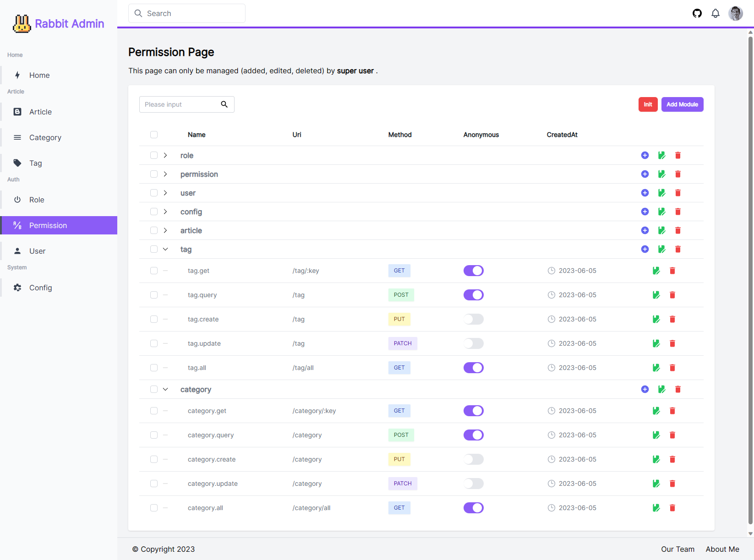The width and height of the screenshot is (754, 560).
Task: Delete the tag module
Action: (x=678, y=249)
